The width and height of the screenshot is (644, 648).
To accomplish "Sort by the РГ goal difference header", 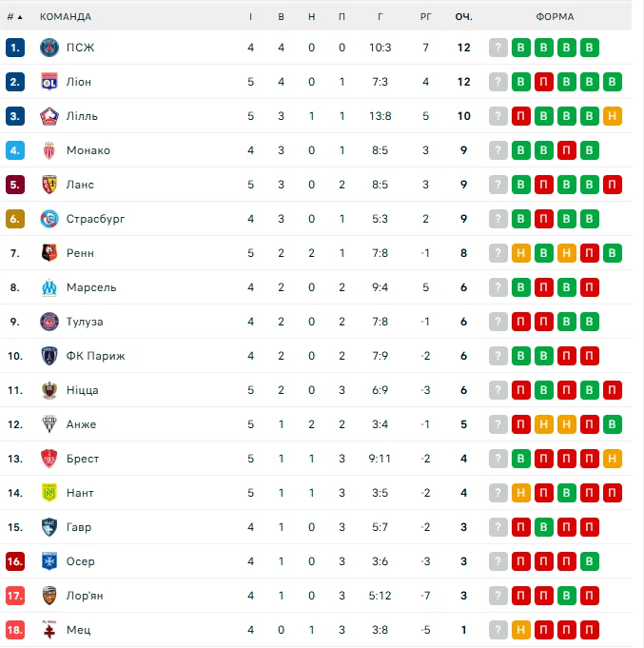I will point(426,17).
